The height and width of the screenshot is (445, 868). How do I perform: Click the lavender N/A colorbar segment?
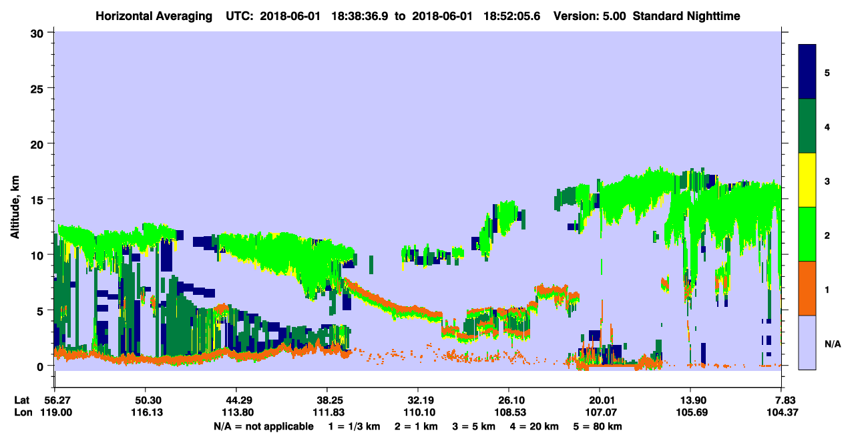(x=807, y=342)
